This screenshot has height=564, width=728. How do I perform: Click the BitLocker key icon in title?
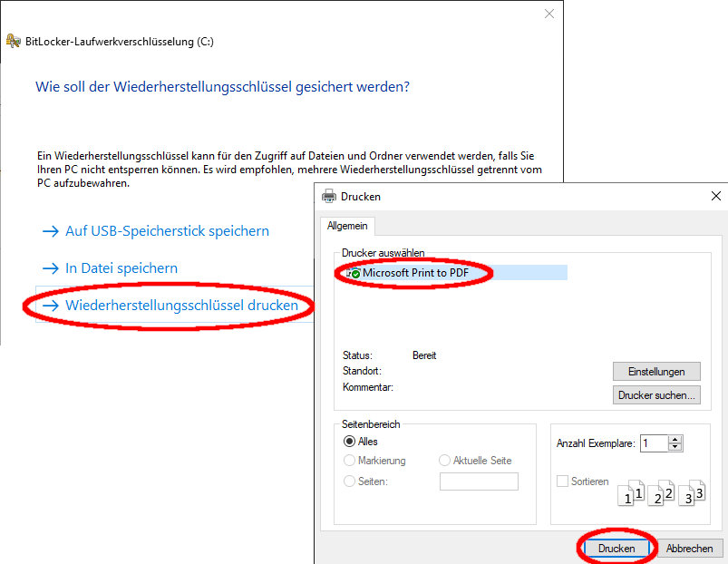coord(14,42)
